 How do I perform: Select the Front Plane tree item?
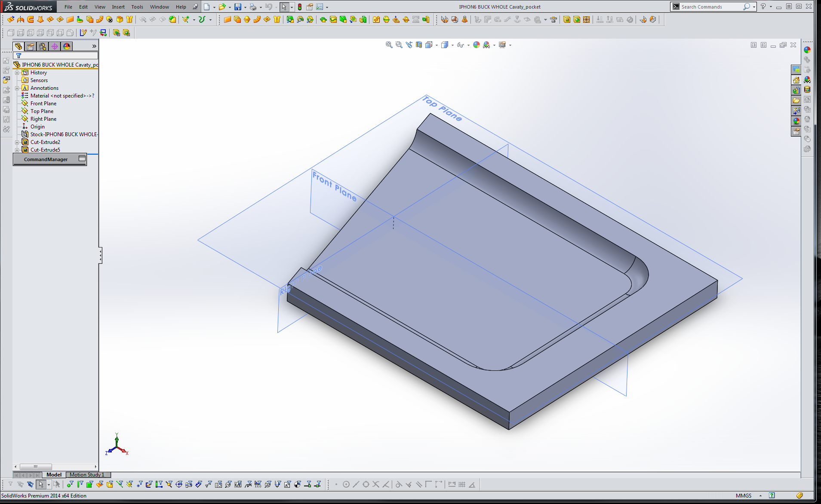click(43, 104)
